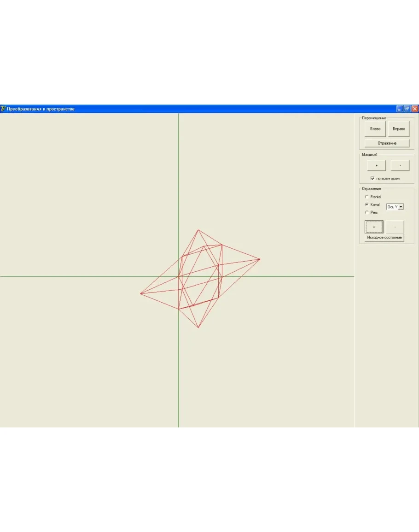Choose the Pers radio option
This screenshot has height=532, width=419.
coord(367,212)
